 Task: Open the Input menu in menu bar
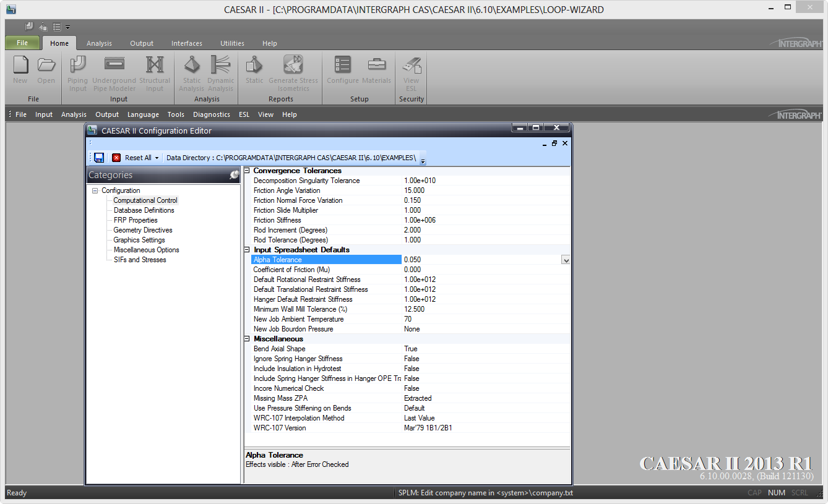(44, 114)
